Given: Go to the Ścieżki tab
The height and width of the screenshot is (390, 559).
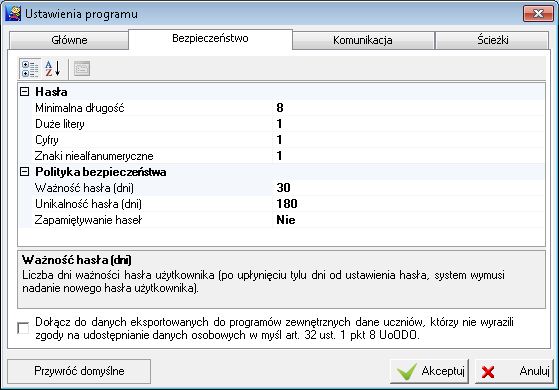Looking at the screenshot, I should (x=492, y=40).
